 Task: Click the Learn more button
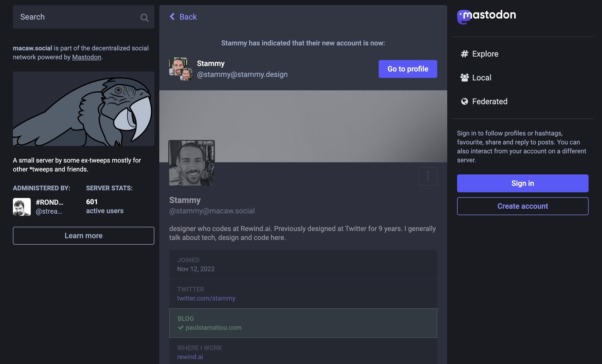(84, 236)
